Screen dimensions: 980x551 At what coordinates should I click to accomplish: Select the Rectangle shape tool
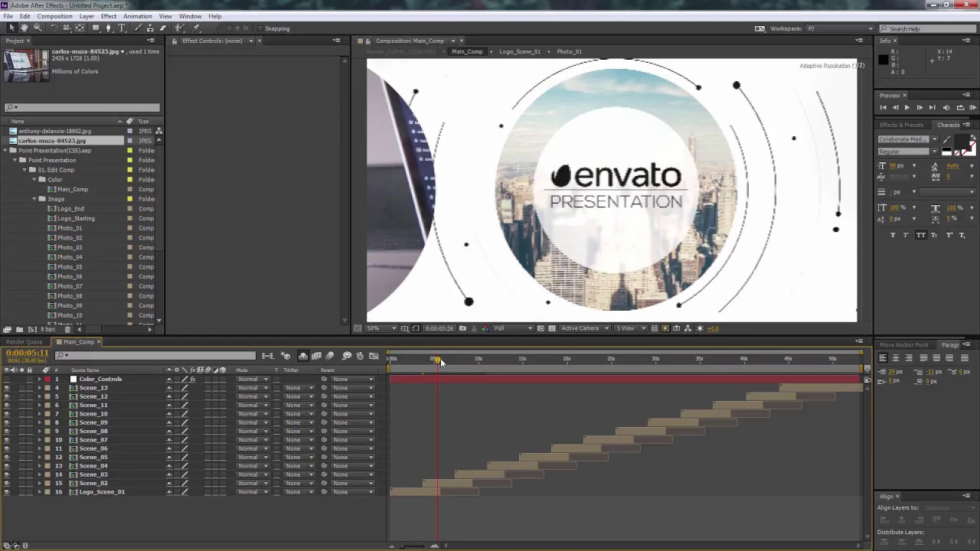96,28
